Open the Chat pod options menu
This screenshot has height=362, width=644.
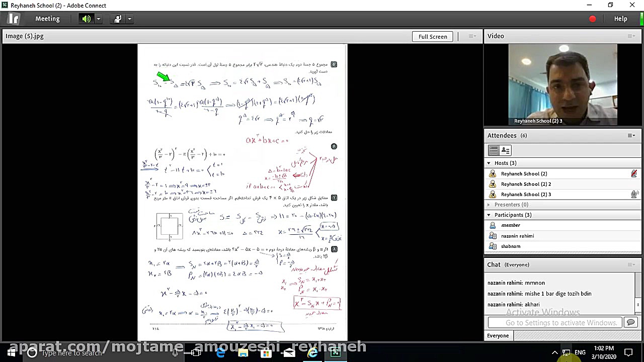pos(631,265)
